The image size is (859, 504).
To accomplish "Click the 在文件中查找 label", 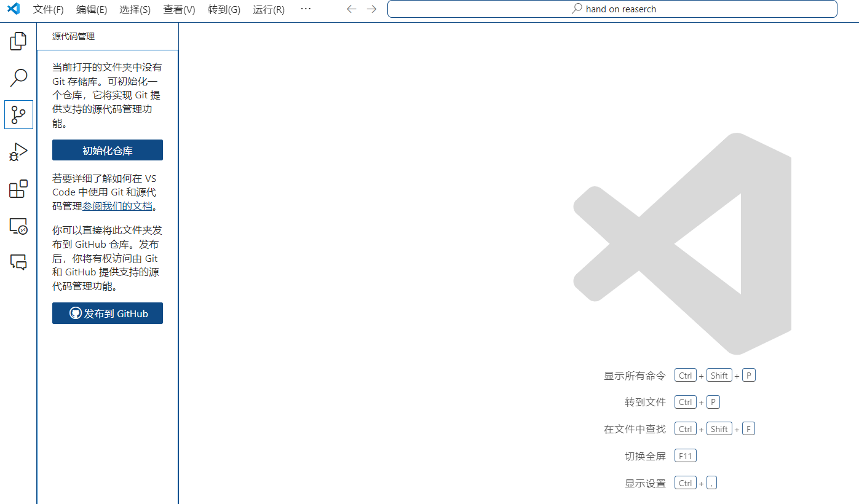I will point(635,429).
